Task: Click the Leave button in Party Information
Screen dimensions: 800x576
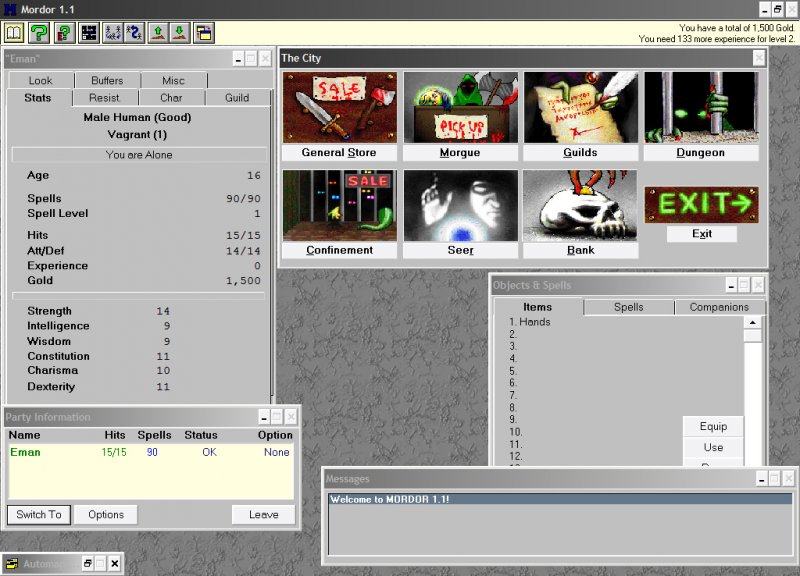Action: pyautogui.click(x=264, y=514)
